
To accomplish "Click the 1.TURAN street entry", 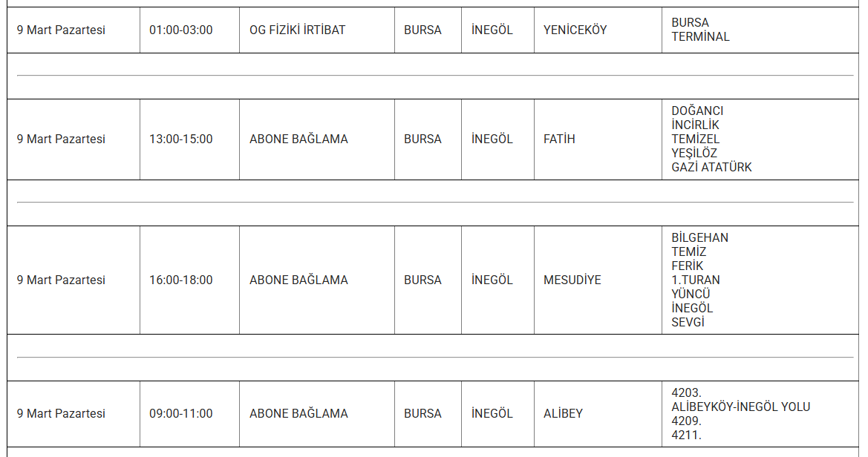I will tap(695, 280).
